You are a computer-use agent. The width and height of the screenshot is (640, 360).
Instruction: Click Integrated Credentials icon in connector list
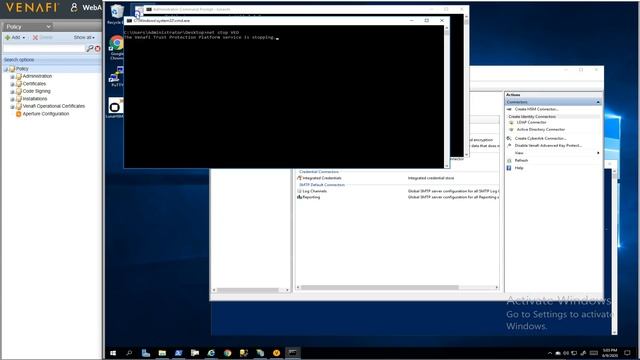point(300,178)
